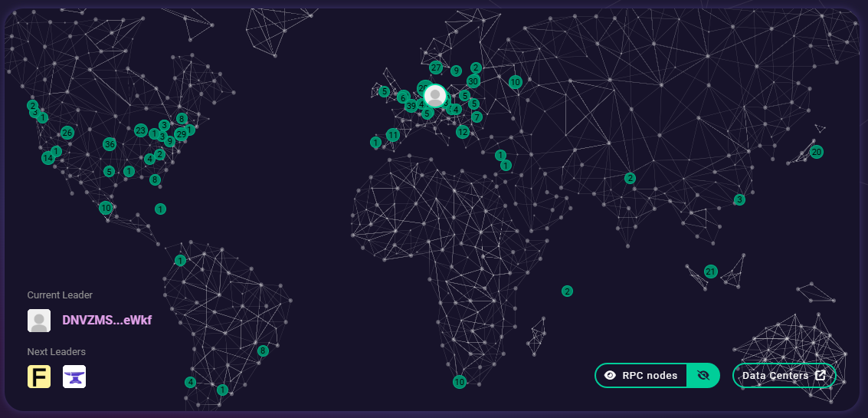Select the anvil next leader icon
The image size is (868, 418).
[74, 377]
